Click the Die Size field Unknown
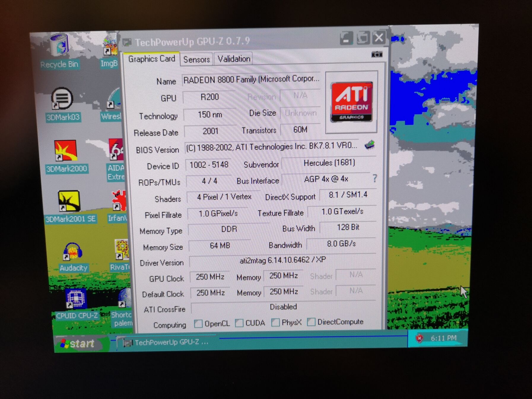Image resolution: width=532 pixels, height=399 pixels. (301, 113)
